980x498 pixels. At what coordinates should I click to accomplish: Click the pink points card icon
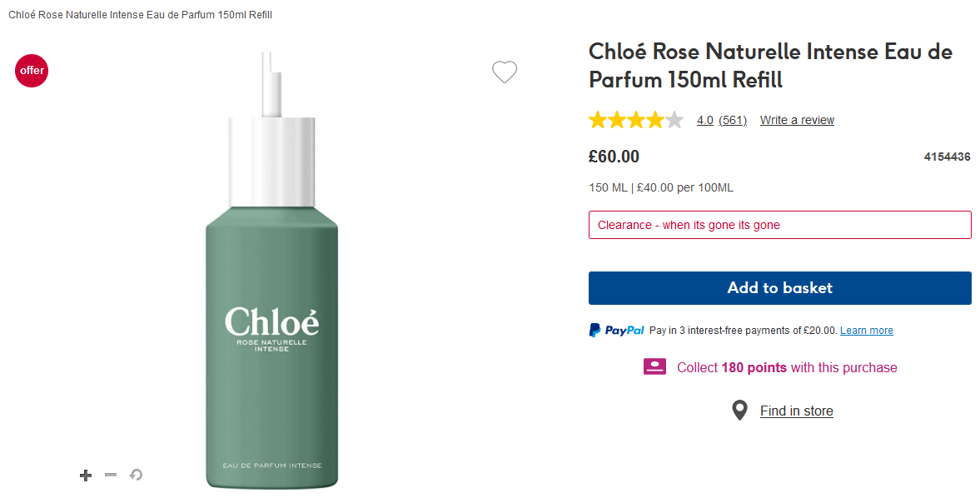[654, 367]
